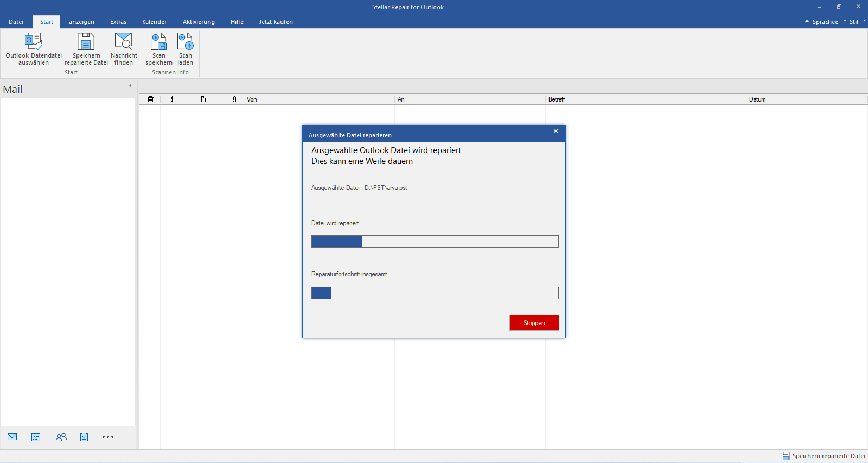Open the Kalender tab
This screenshot has width=868, height=463.
(x=155, y=22)
